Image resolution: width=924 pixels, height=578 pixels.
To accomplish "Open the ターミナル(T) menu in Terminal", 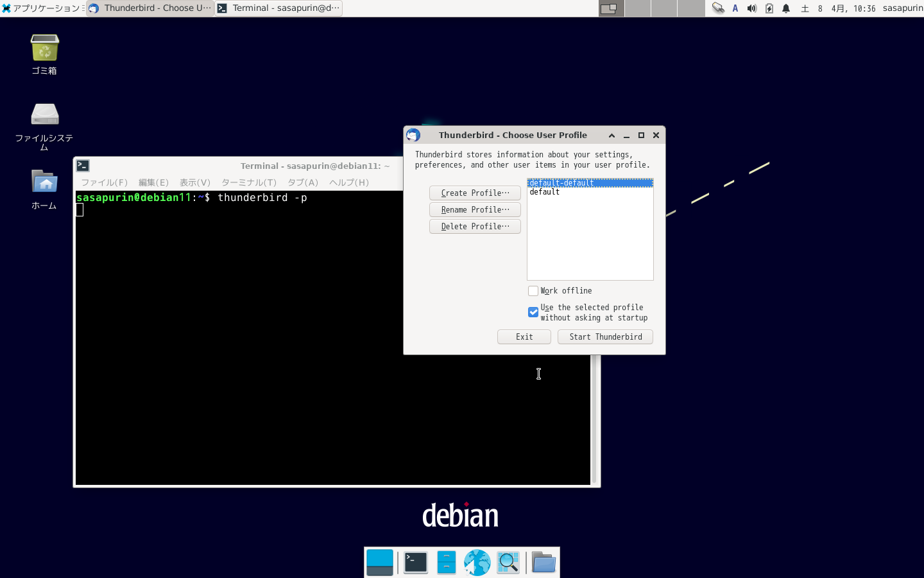I will [249, 182].
